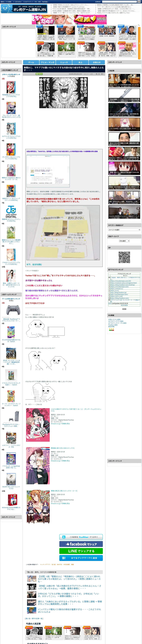Click the top anime ad banner
The image size is (142, 644).
coord(69,20)
